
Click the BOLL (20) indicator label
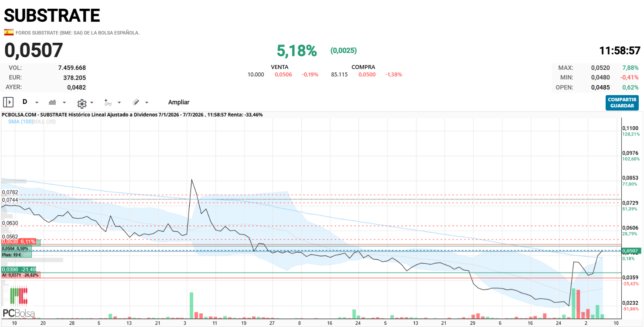point(45,122)
